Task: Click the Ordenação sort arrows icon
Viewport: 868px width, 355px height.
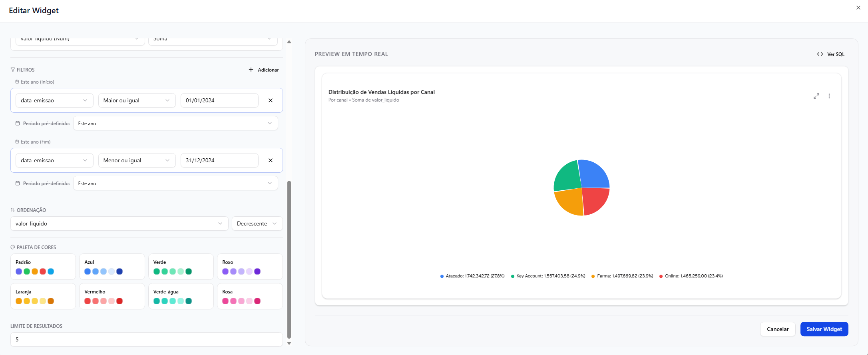Action: coord(13,210)
